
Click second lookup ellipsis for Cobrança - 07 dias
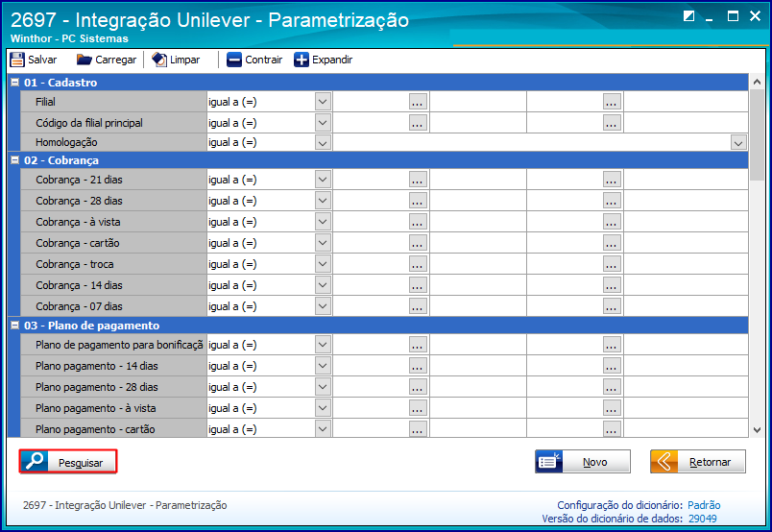(612, 306)
